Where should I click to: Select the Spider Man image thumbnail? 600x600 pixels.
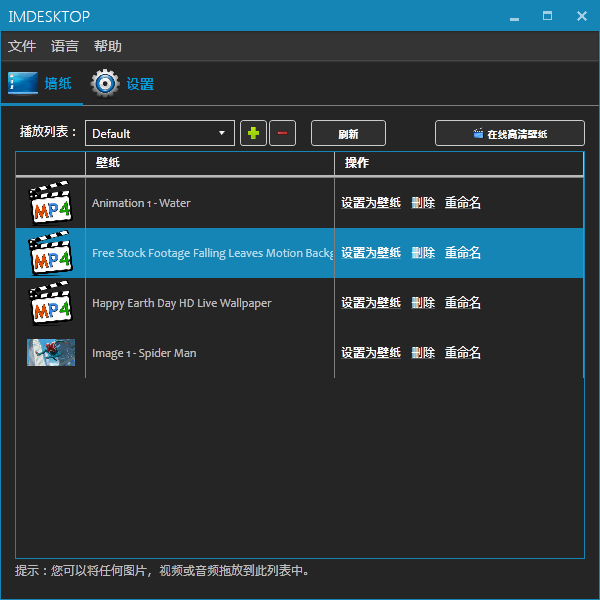(50, 353)
